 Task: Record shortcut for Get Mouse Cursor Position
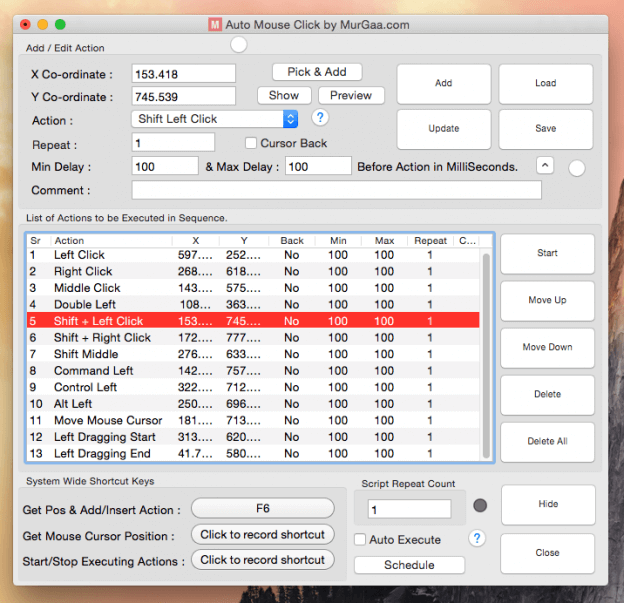click(263, 535)
